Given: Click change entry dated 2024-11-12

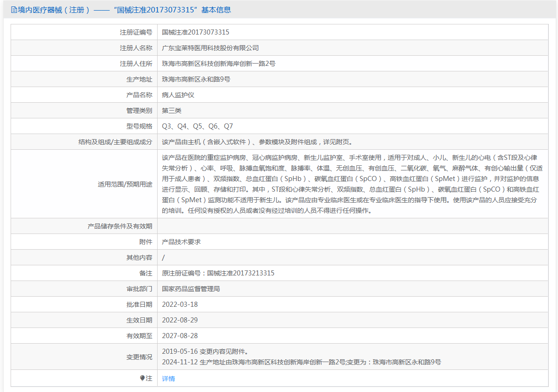Looking at the screenshot, I should (x=301, y=362).
